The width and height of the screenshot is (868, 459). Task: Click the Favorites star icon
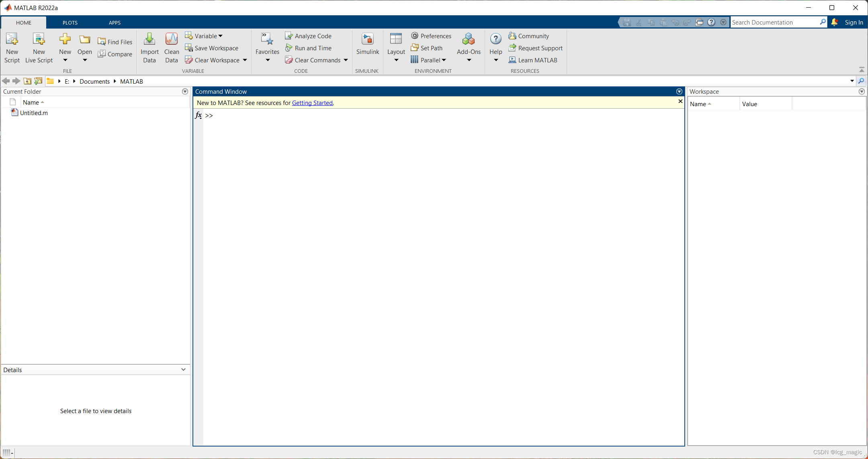(267, 39)
